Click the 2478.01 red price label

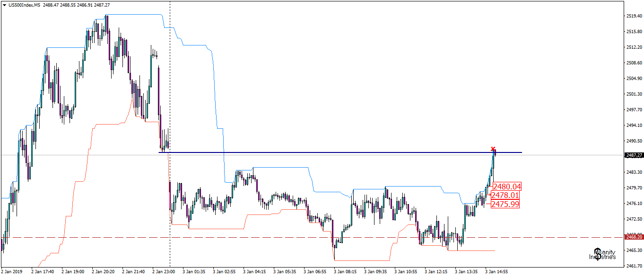(x=505, y=195)
